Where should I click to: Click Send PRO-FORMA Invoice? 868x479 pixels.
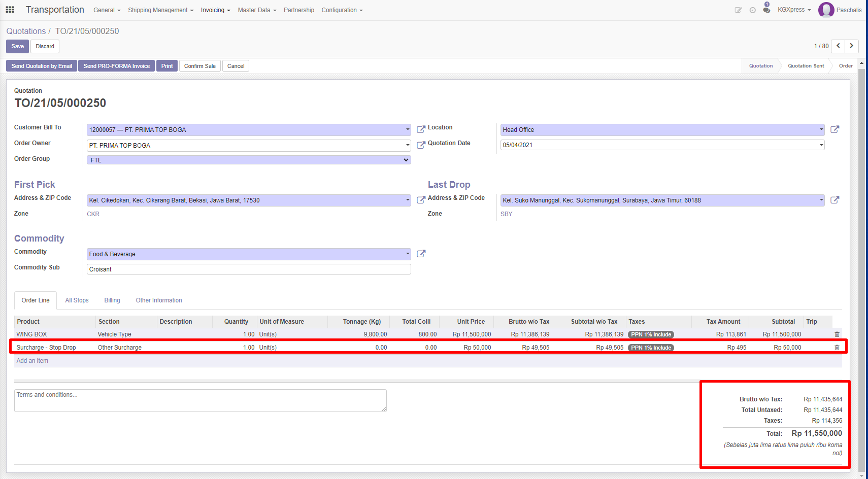click(117, 66)
